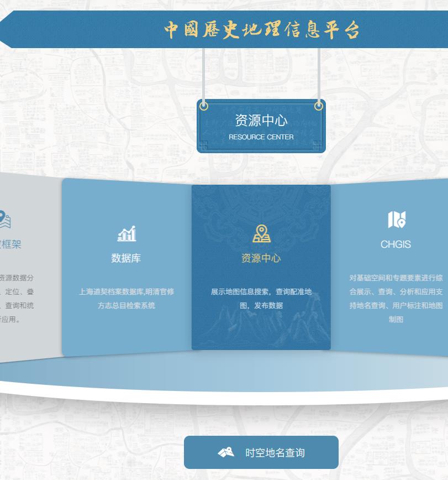This screenshot has width=448, height=480.
Task: Click the RESOURCE CENTER hanging sign
Action: [261, 126]
